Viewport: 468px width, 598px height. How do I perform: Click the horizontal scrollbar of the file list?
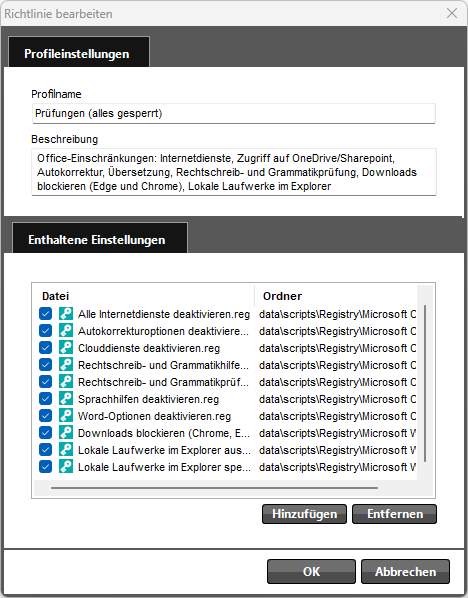214,488
